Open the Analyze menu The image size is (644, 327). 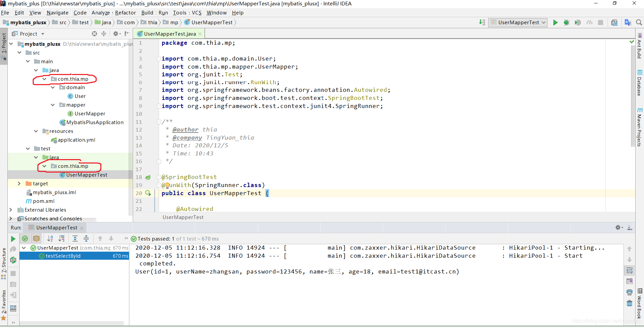click(101, 13)
